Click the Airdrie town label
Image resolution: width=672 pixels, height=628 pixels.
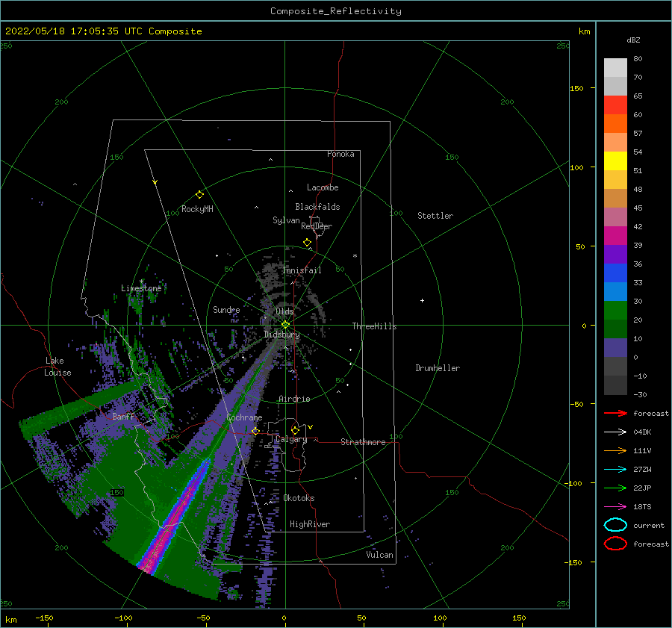click(x=294, y=399)
